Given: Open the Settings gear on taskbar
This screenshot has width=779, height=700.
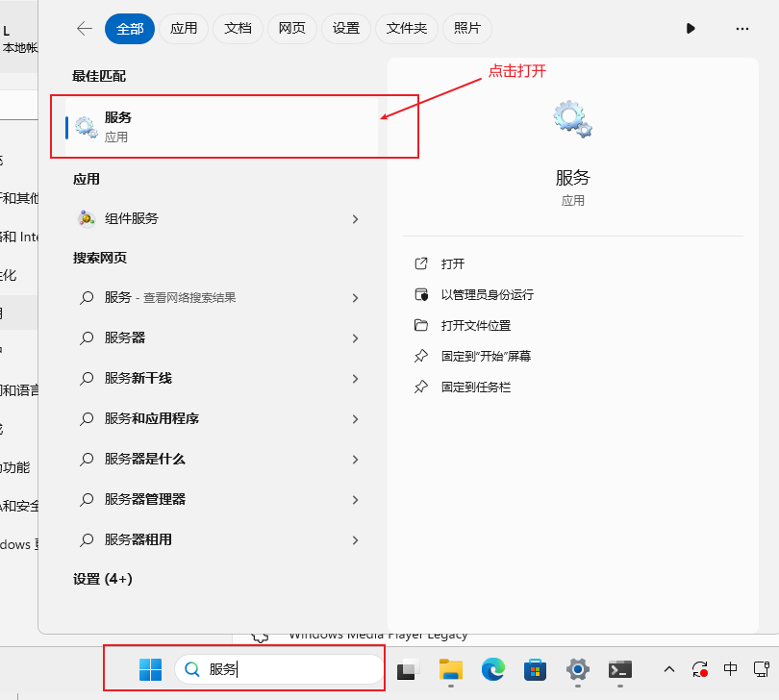Looking at the screenshot, I should (577, 669).
